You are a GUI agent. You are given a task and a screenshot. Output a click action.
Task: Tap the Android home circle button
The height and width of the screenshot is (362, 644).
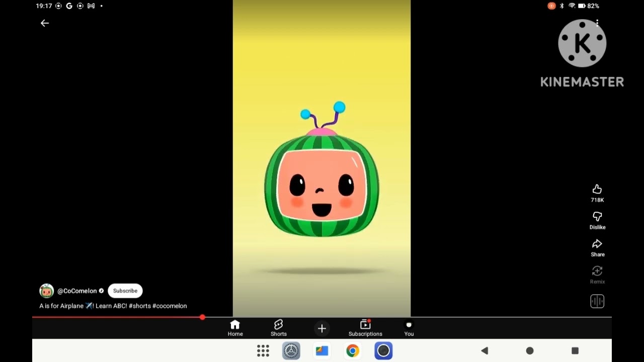pos(530,351)
